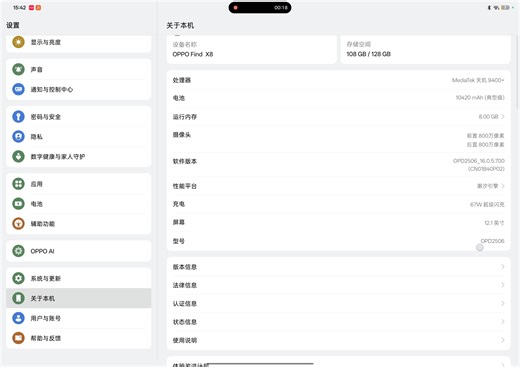Tap the battery status icon
Screen dimensions: 520x367
pos(505,7)
